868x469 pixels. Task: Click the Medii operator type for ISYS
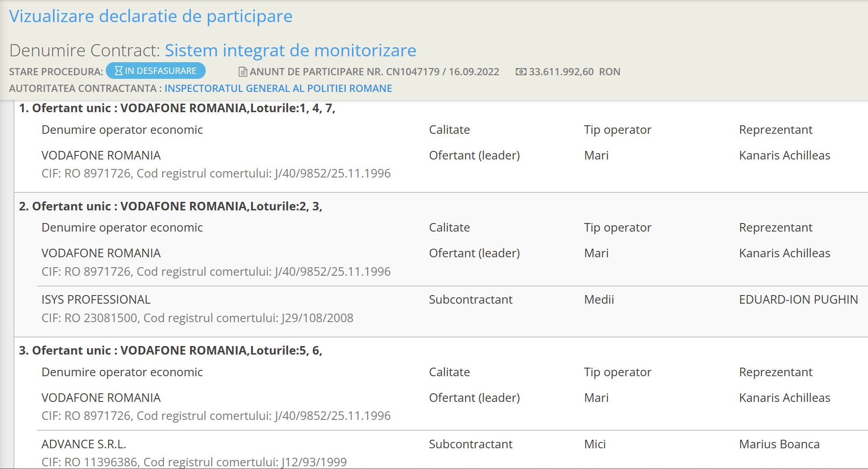tap(599, 300)
